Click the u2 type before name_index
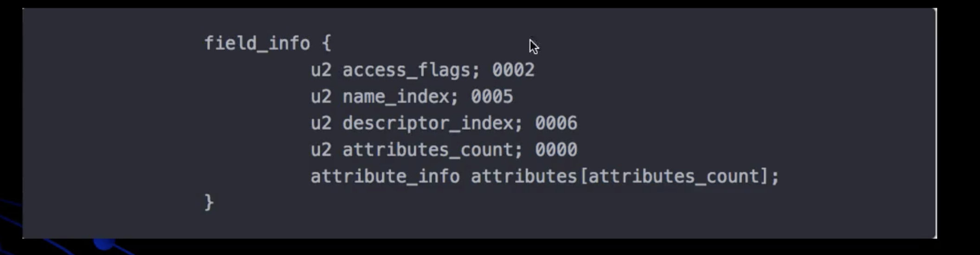The height and width of the screenshot is (255, 980). [x=321, y=97]
